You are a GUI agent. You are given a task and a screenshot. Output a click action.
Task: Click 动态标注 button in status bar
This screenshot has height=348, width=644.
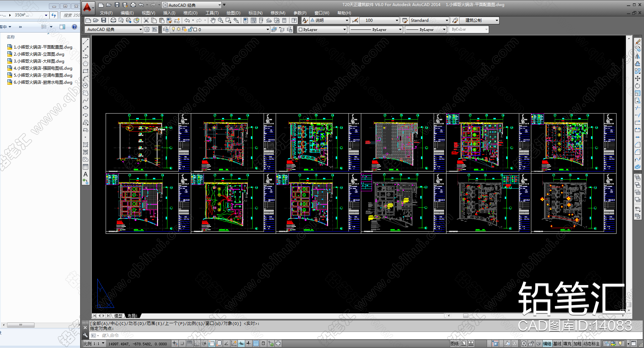click(591, 344)
